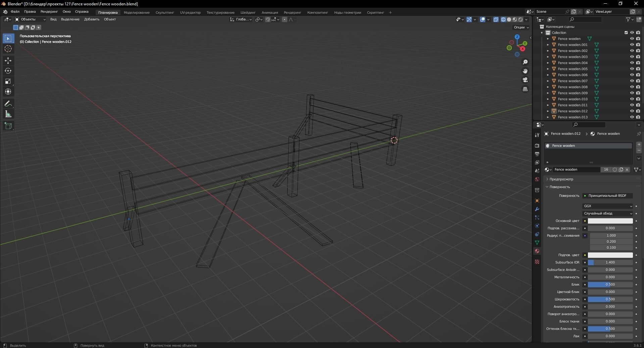The width and height of the screenshot is (644, 348).
Task: Open the Добавить menu in viewport
Action: coord(92,19)
